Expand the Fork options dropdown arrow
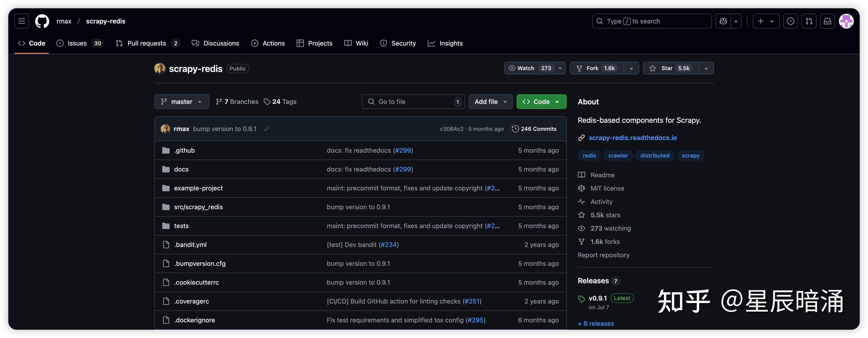This screenshot has height=338, width=868. [x=631, y=68]
